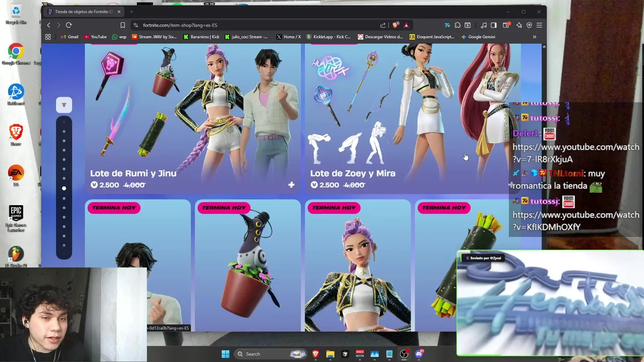Open the Lote de Zoey y Mira bundle
Viewport: 644px width, 362px height.
[413, 118]
